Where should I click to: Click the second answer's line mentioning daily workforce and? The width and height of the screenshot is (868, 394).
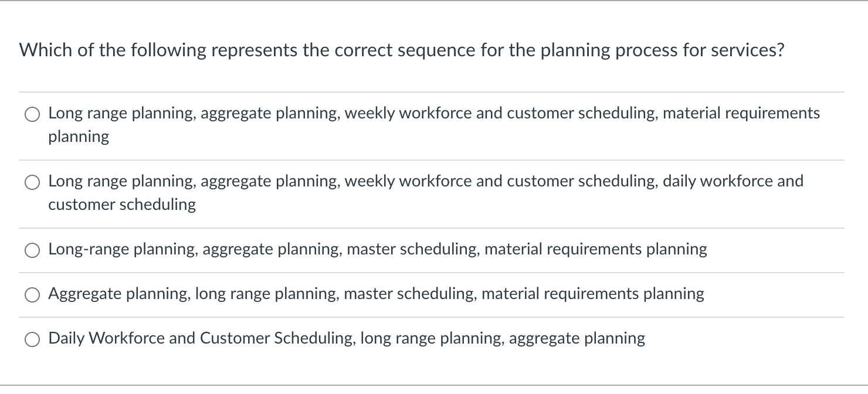[426, 182]
